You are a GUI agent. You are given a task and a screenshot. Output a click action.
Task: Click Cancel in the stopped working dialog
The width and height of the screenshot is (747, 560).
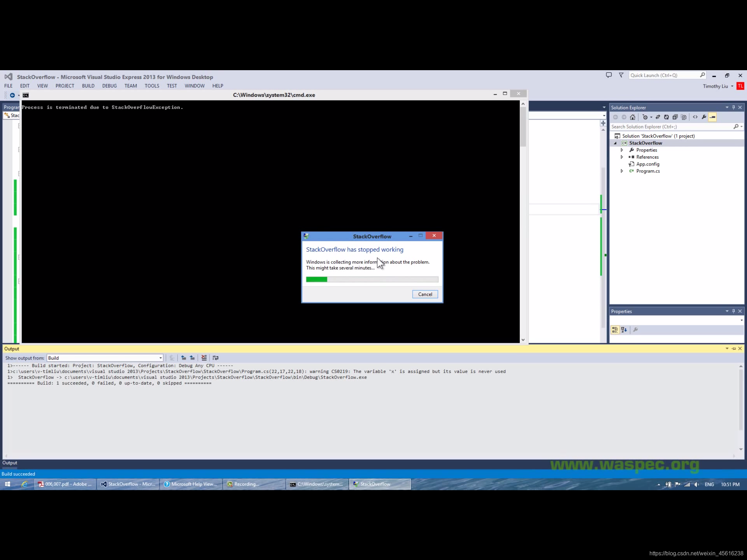pos(425,294)
